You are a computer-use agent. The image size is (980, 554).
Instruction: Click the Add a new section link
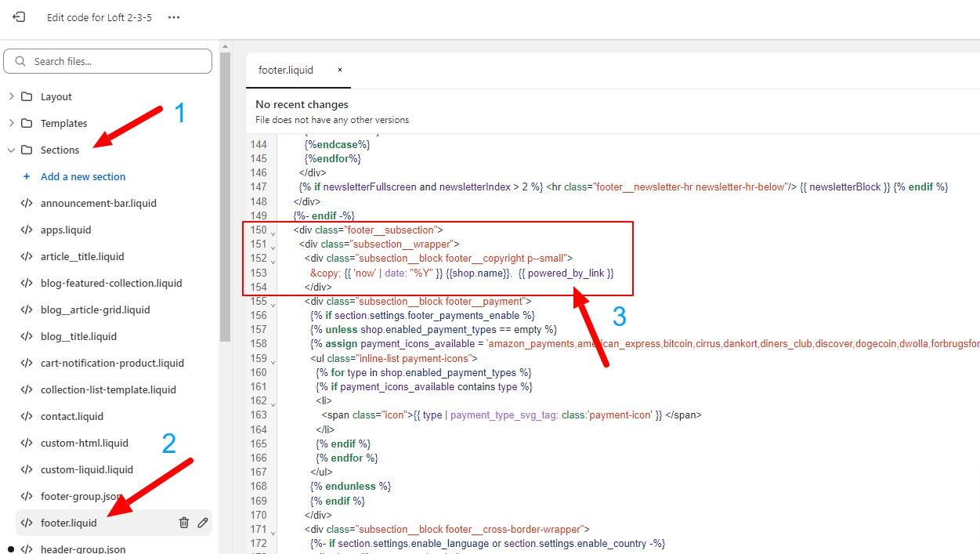pos(83,176)
